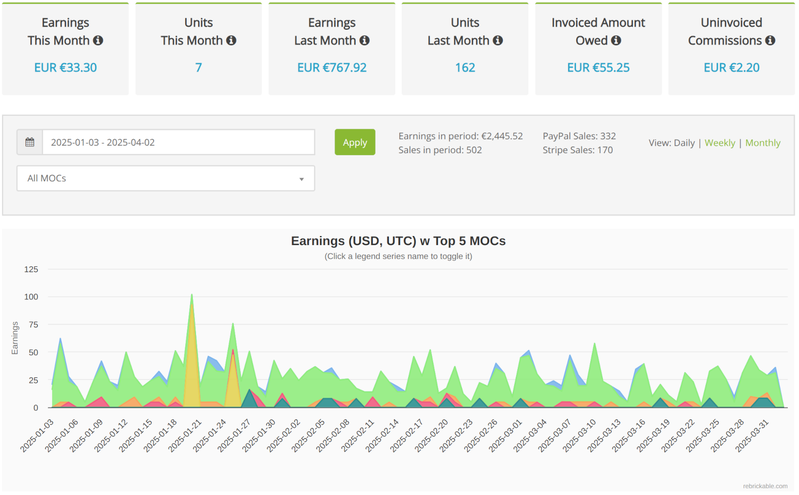Click info icon beside Uninvoiced Commissions
Viewport: 799px width, 495px height.
pyautogui.click(x=770, y=41)
